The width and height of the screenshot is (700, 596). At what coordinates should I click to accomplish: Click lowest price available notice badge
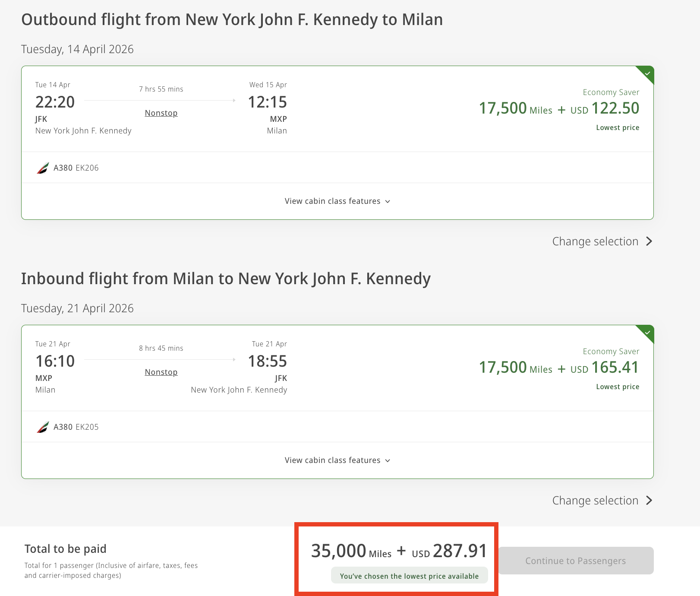409,576
